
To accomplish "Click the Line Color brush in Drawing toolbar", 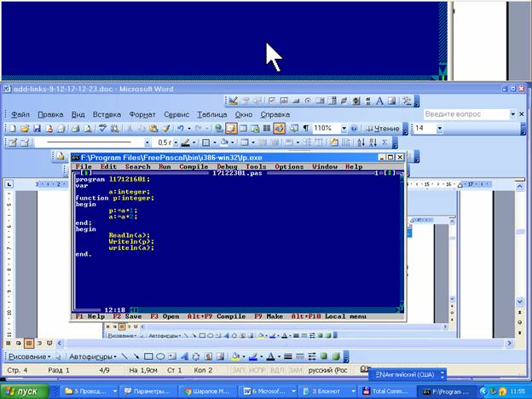I will (x=252, y=356).
